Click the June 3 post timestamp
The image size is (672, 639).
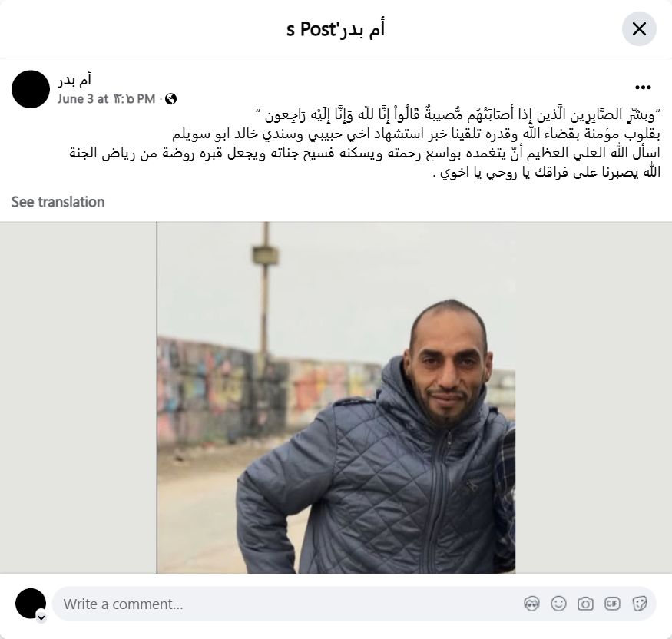106,99
